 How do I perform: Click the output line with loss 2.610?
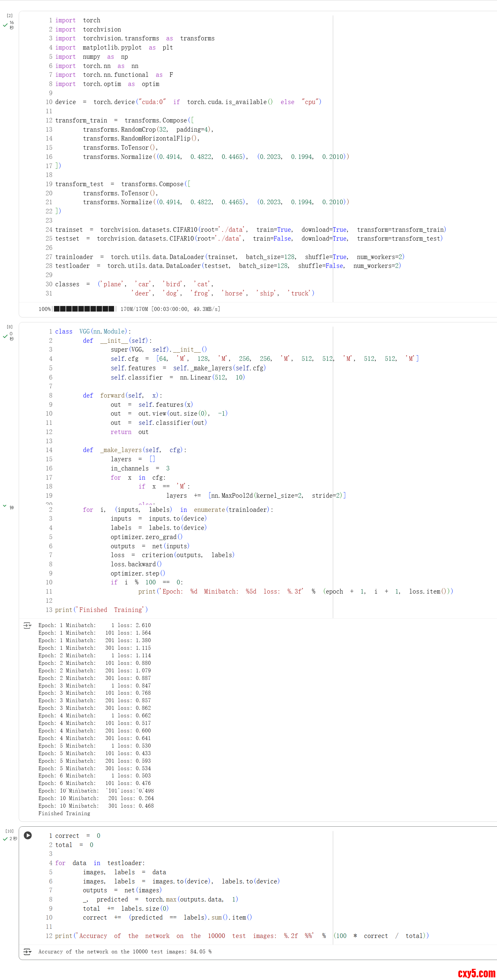[x=95, y=625]
